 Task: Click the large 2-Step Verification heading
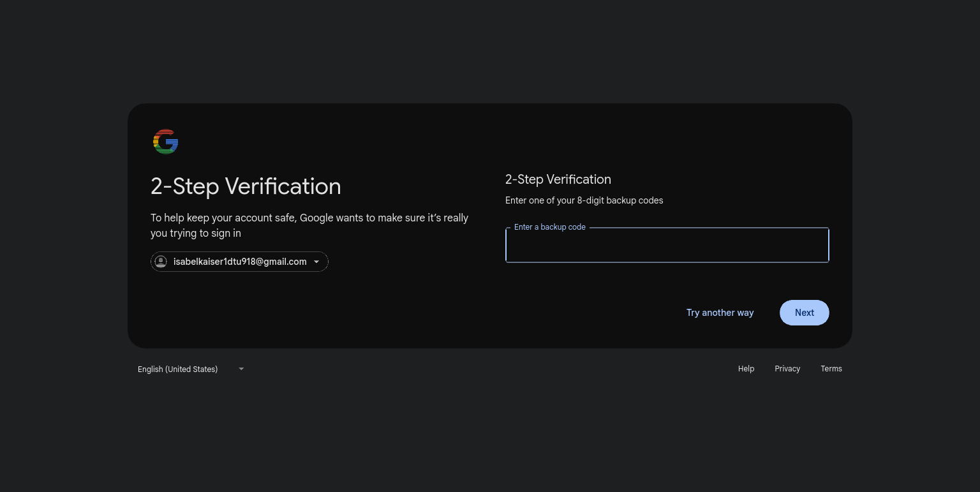click(246, 186)
